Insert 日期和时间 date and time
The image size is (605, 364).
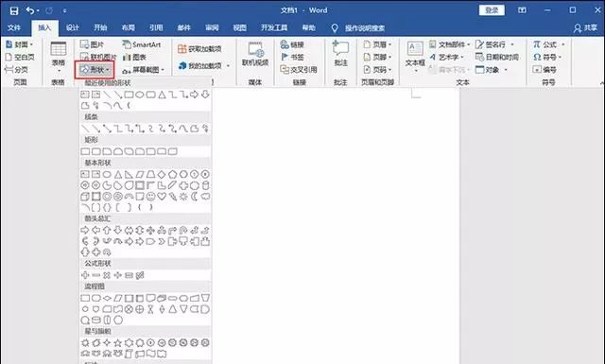point(497,57)
